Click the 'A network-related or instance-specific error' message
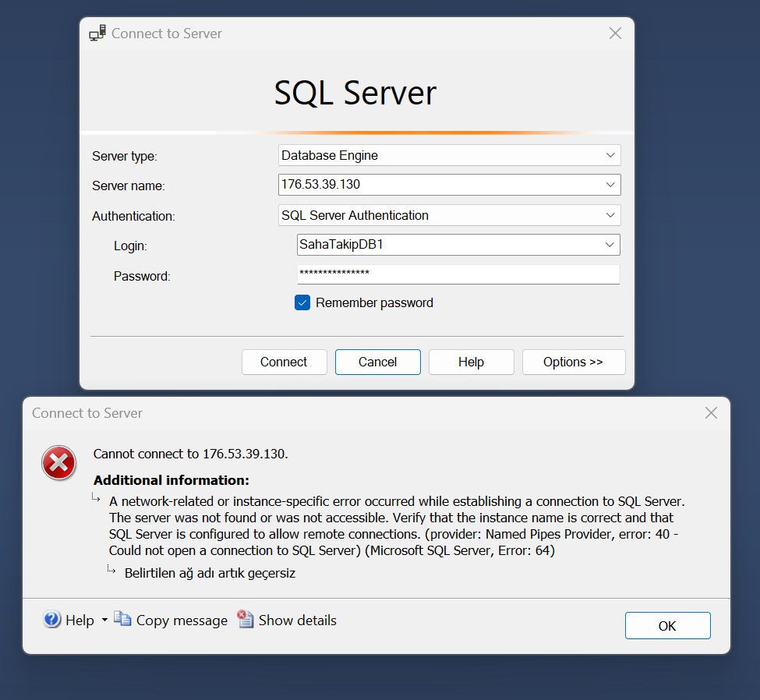 [397, 526]
